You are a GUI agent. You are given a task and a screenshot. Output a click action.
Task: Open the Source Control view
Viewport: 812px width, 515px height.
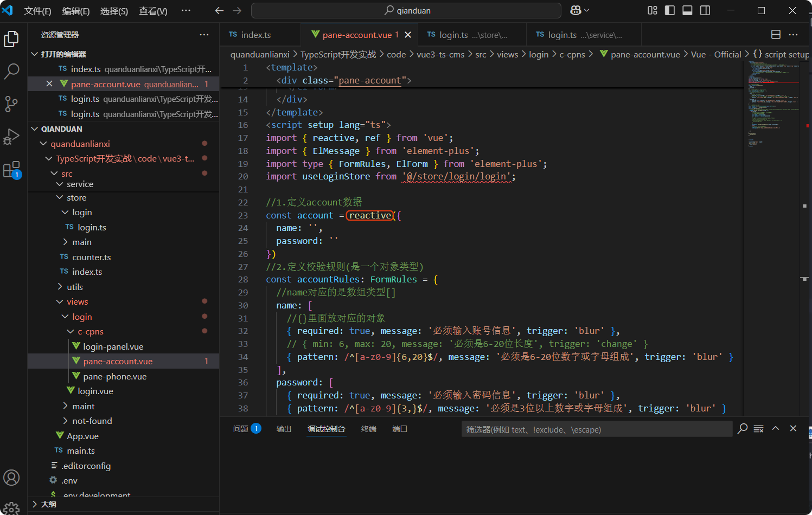point(11,104)
